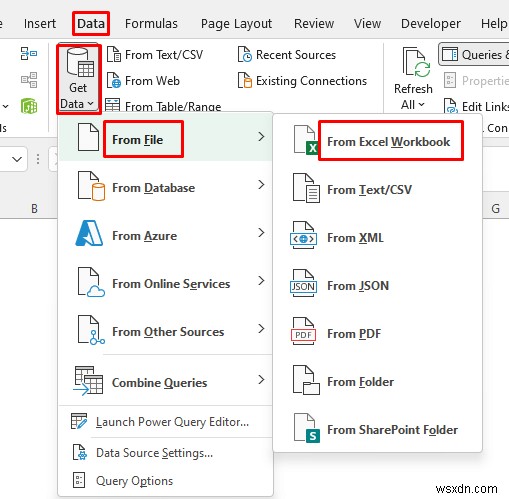
Task: Click the From Web ribbon icon
Action: [x=114, y=80]
